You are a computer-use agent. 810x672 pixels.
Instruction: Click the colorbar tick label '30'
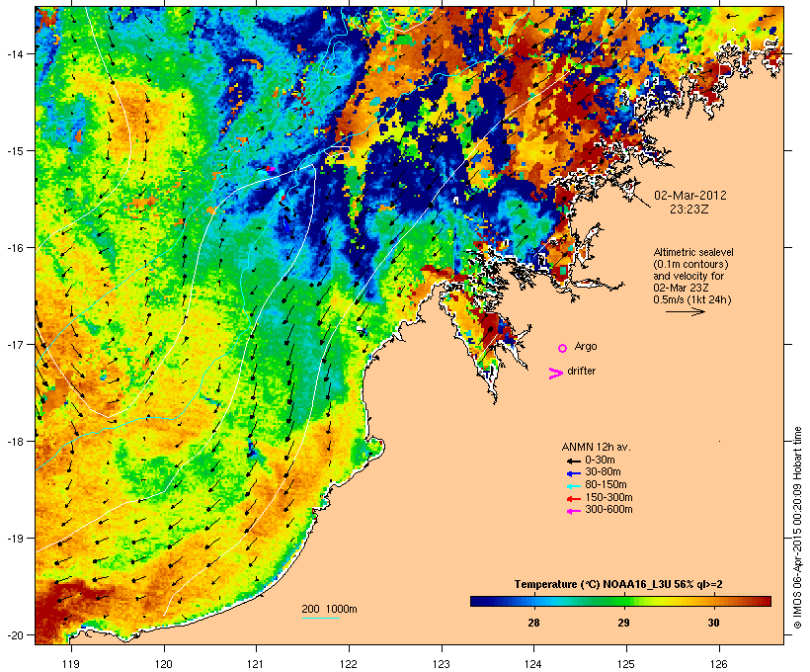(713, 623)
